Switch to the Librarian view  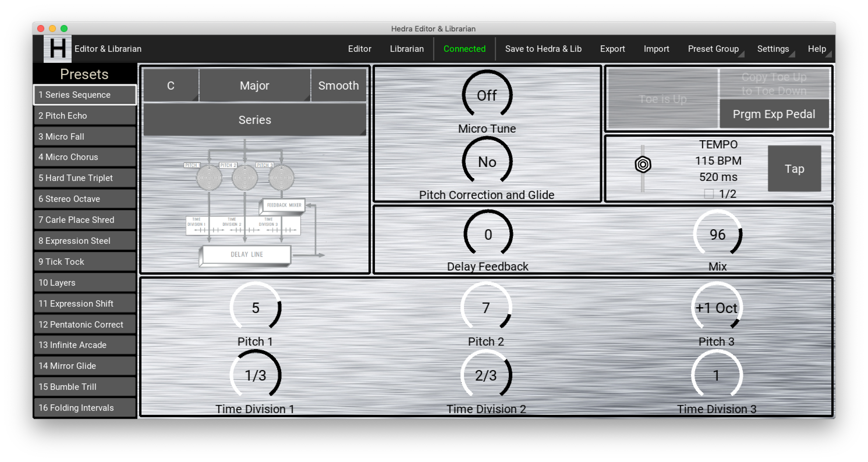pyautogui.click(x=407, y=49)
